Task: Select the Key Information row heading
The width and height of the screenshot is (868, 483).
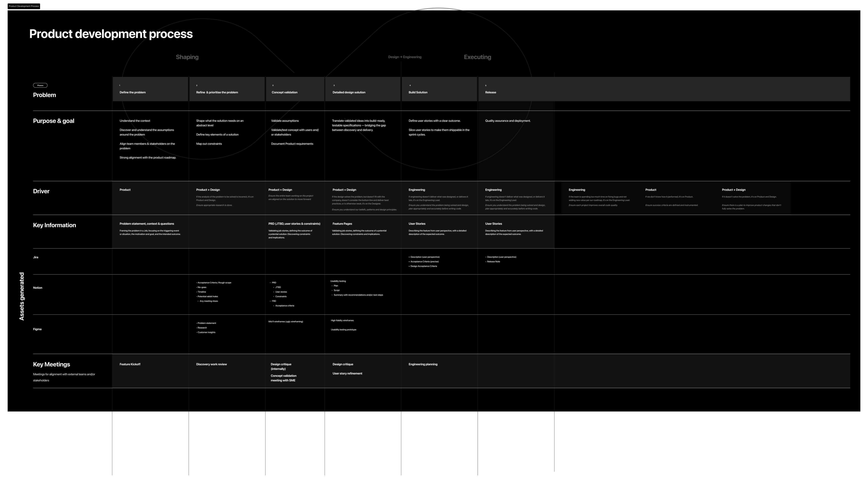Action: tap(54, 225)
